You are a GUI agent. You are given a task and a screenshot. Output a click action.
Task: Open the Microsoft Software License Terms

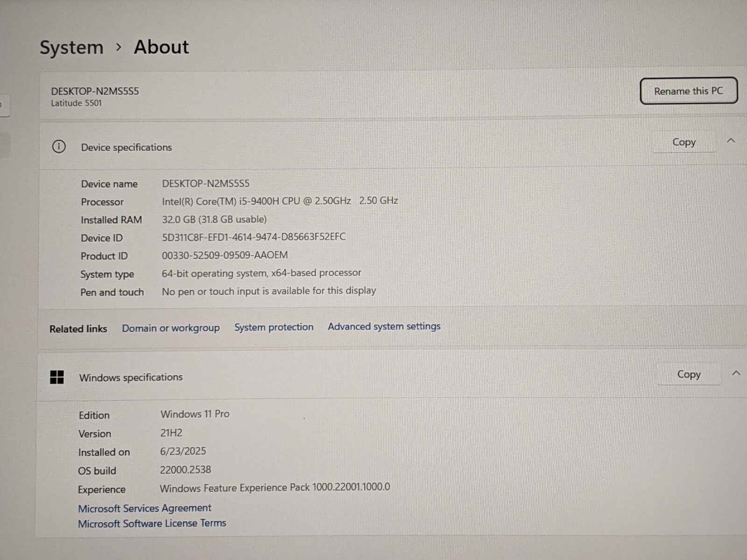coord(152,523)
